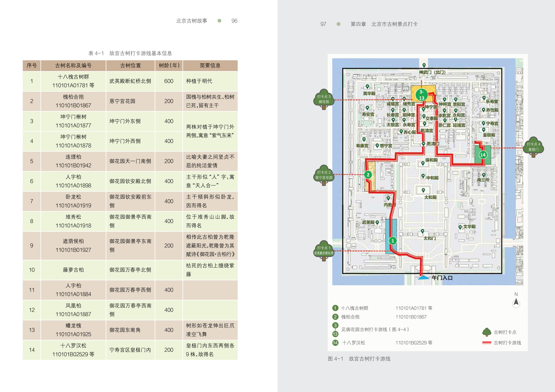Click the 十八罗汉松 legend entry
The width and height of the screenshot is (555, 392).
(x=353, y=343)
